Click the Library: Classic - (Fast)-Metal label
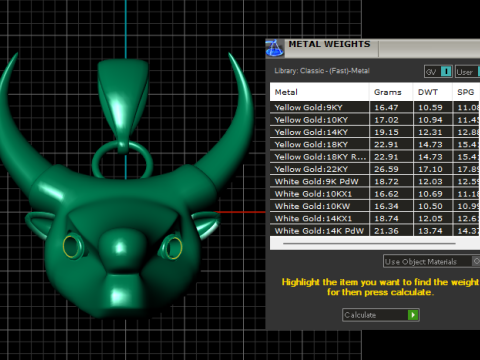This screenshot has height=360, width=480. (322, 71)
